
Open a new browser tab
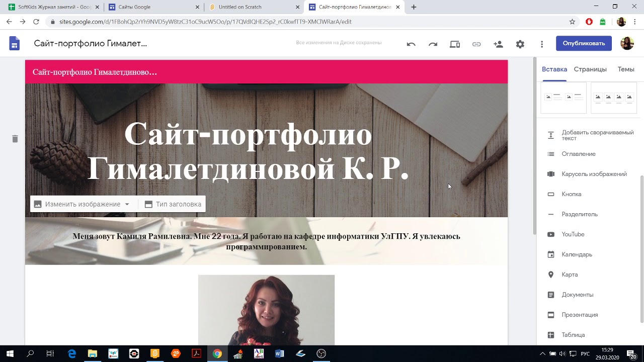414,7
